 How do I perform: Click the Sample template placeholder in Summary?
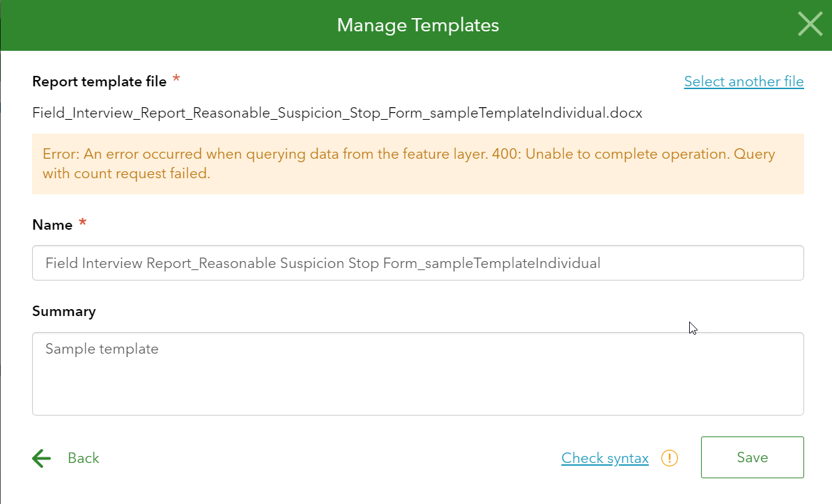(x=102, y=348)
